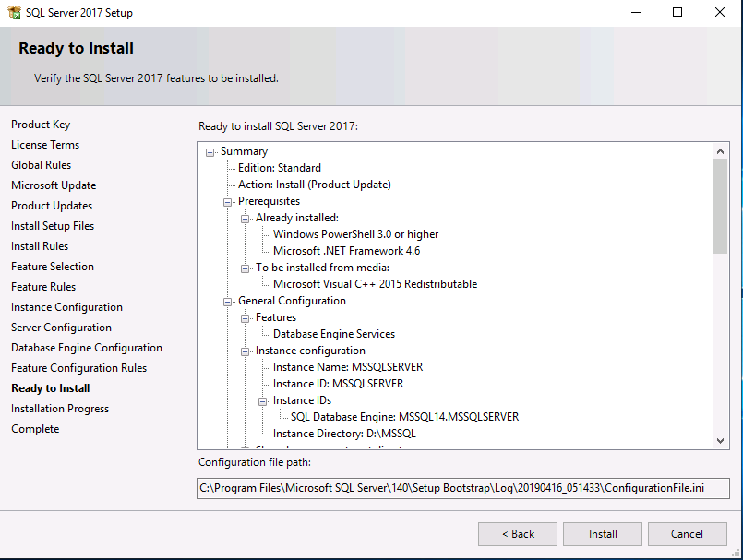
Task: Click the SQL Server Setup title bar icon
Action: [x=14, y=12]
